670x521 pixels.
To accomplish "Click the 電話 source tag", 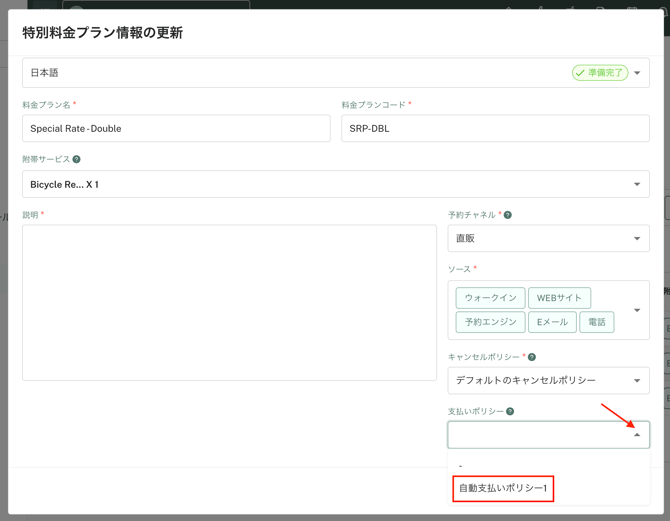I will (597, 322).
